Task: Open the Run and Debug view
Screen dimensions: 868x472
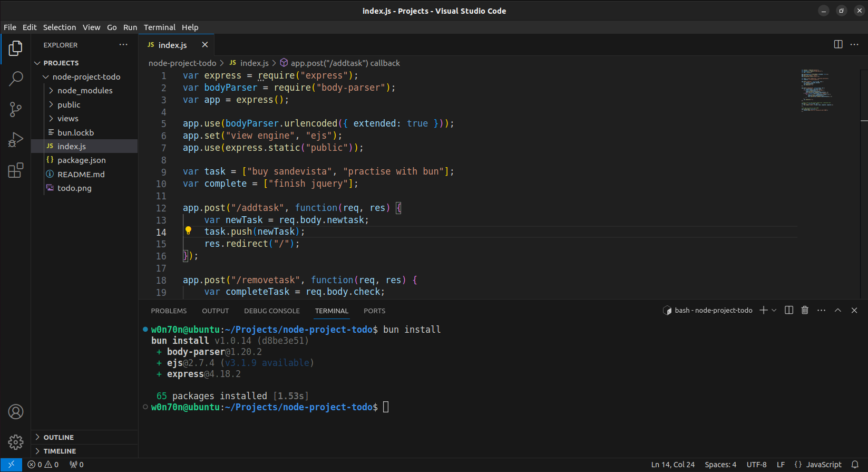Action: 16,140
